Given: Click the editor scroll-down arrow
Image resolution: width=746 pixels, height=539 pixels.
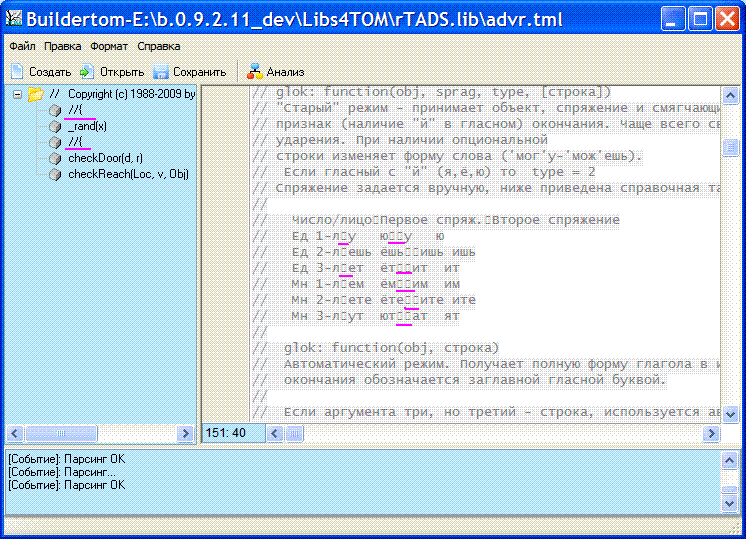Looking at the screenshot, I should point(730,414).
